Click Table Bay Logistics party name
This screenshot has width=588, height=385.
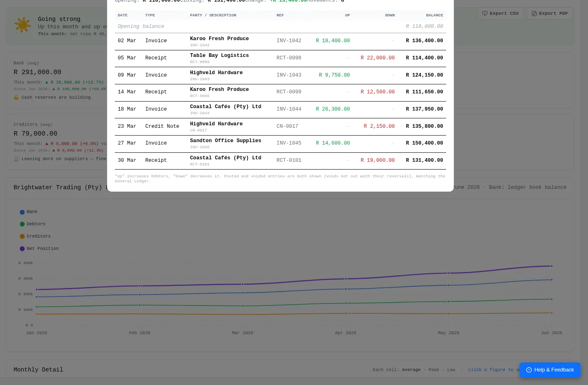pos(219,56)
